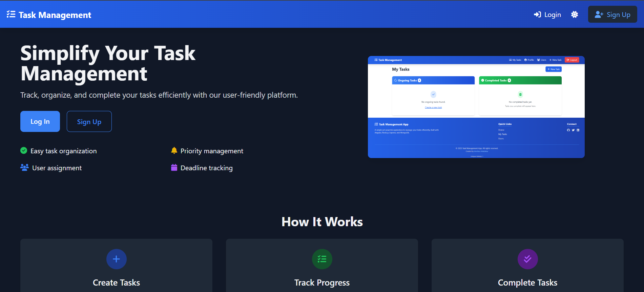Click the 'Complete Tasks' card title
Viewport: 644px width, 292px height.
[528, 283]
